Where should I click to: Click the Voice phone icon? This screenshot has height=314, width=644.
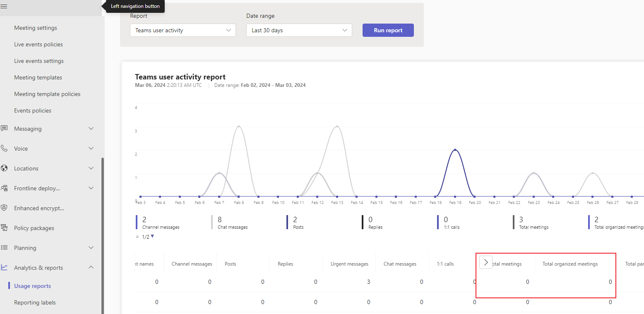click(x=4, y=149)
